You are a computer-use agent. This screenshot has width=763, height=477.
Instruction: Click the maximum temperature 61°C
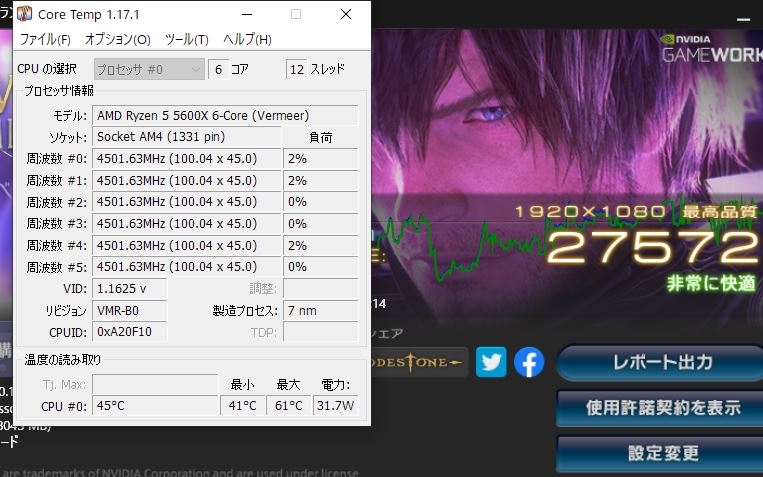[289, 405]
